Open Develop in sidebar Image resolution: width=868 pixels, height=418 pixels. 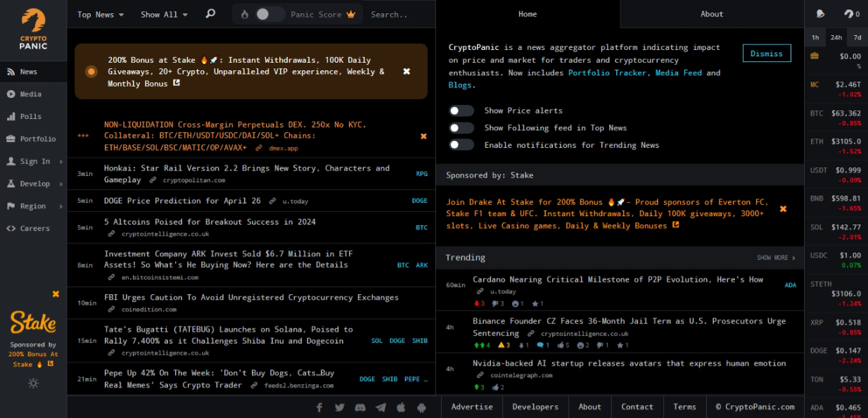pos(33,184)
